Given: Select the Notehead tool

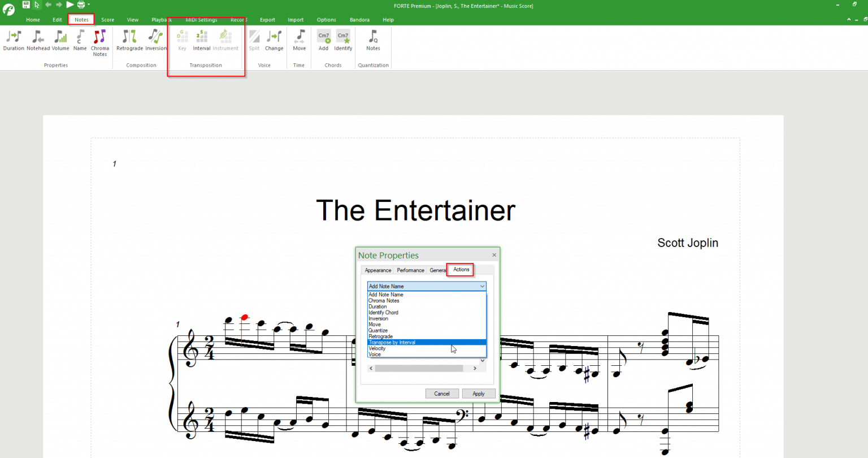Looking at the screenshot, I should (38, 40).
